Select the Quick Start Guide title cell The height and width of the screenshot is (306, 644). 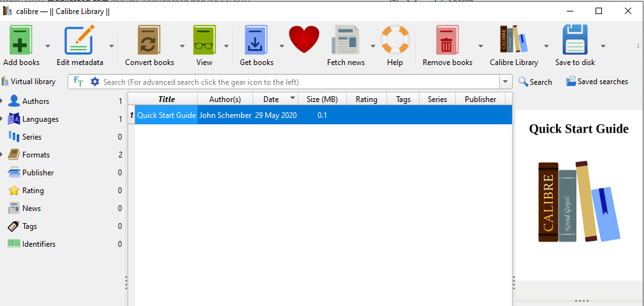coord(166,115)
